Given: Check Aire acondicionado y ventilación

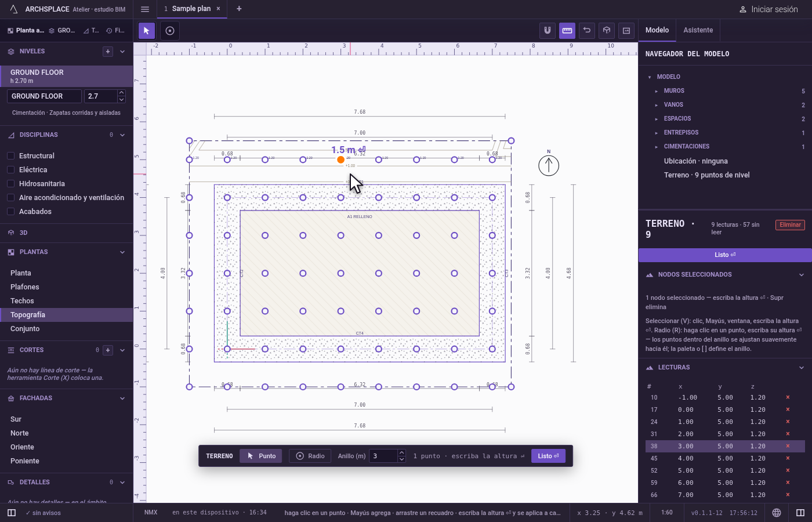Looking at the screenshot, I should pyautogui.click(x=10, y=198).
